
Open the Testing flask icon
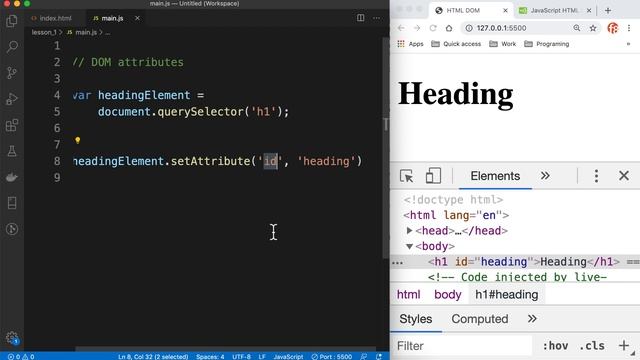[x=12, y=151]
